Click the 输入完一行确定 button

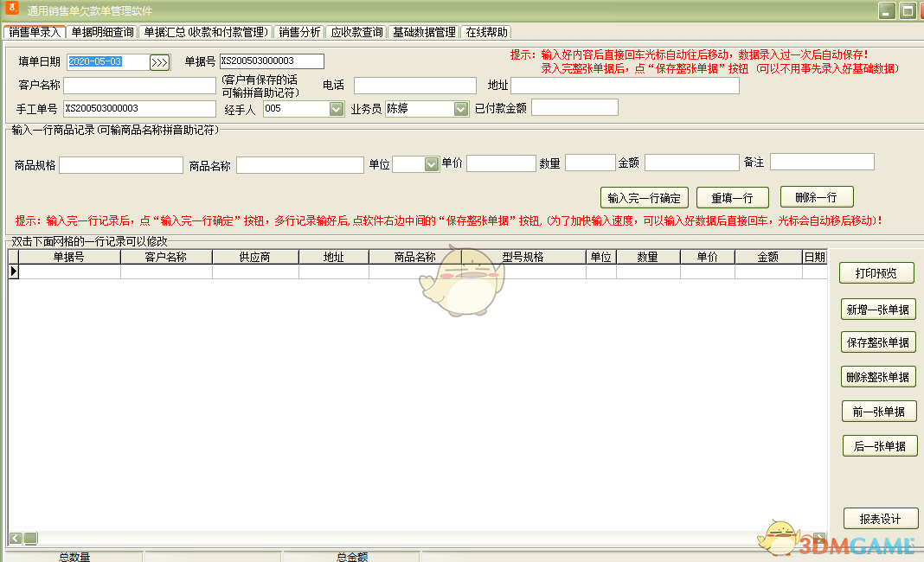point(645,197)
